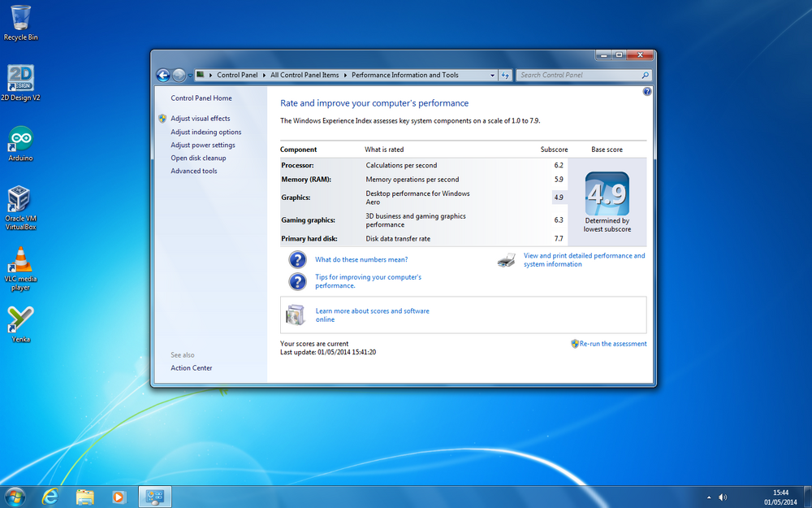
Task: Click the address bar Control Panel icon
Action: pos(201,75)
